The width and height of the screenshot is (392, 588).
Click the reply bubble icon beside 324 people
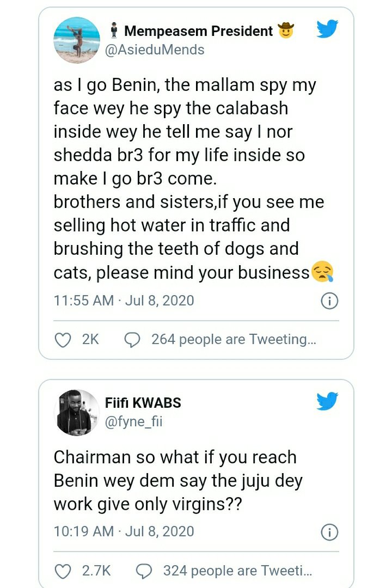point(144,571)
